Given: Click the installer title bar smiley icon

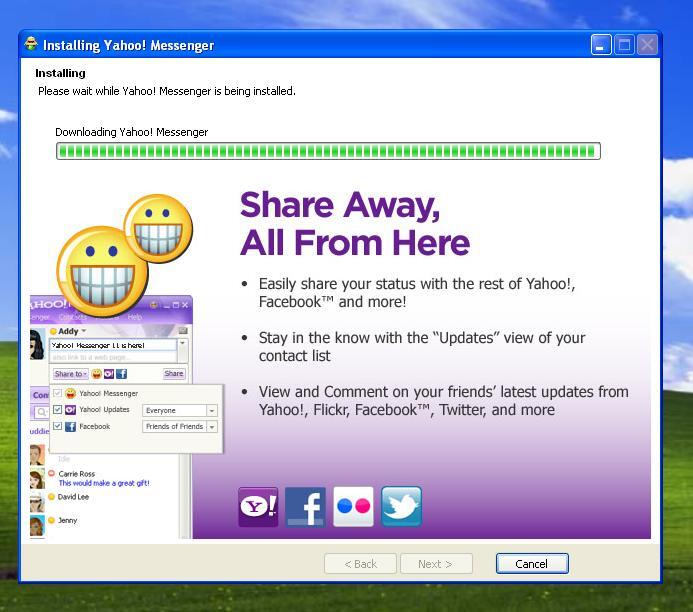Looking at the screenshot, I should (31, 44).
